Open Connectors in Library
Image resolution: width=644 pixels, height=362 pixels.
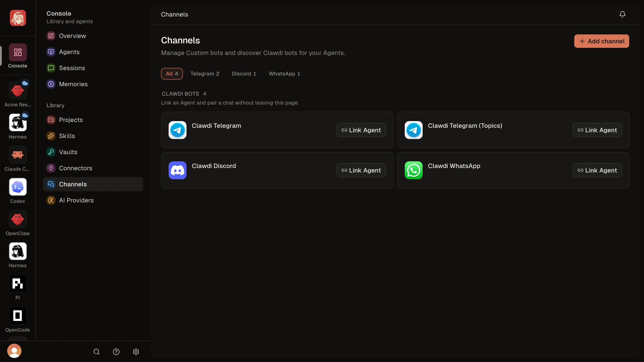click(x=93, y=168)
